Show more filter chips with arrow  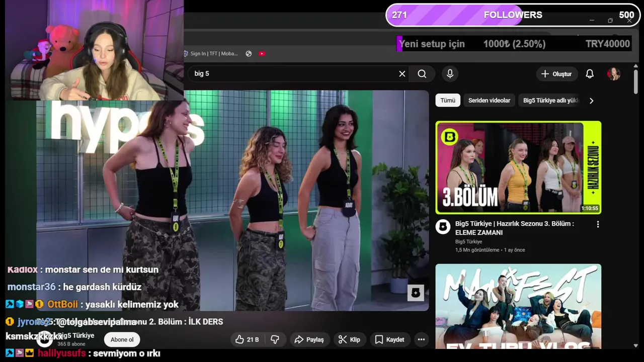click(x=591, y=101)
